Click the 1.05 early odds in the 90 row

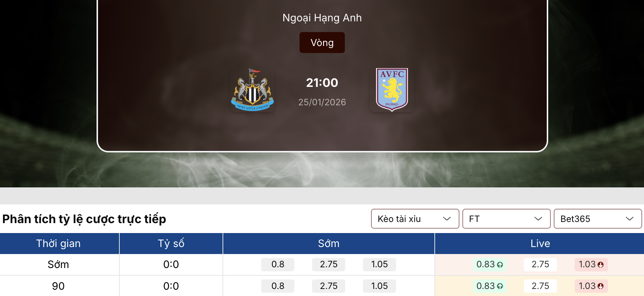(379, 286)
